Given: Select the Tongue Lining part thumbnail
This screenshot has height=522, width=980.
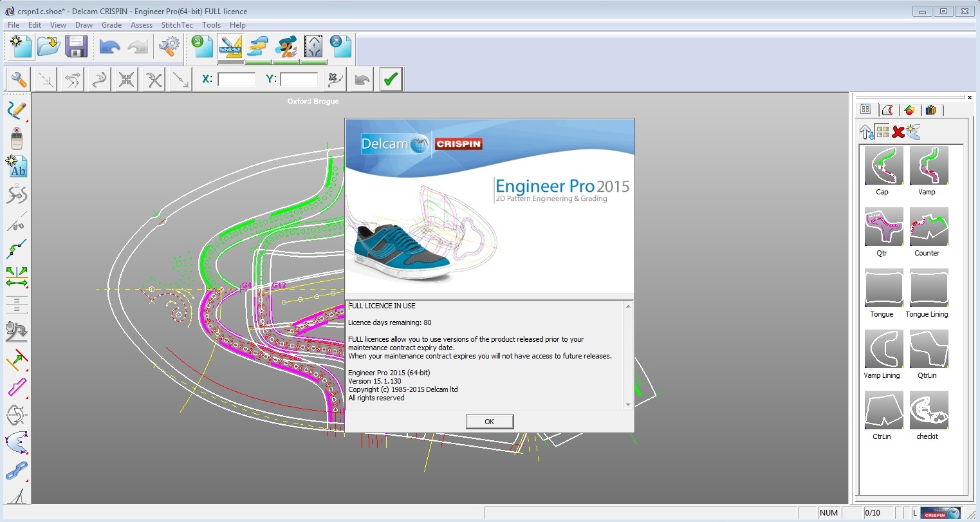Looking at the screenshot, I should coord(929,288).
